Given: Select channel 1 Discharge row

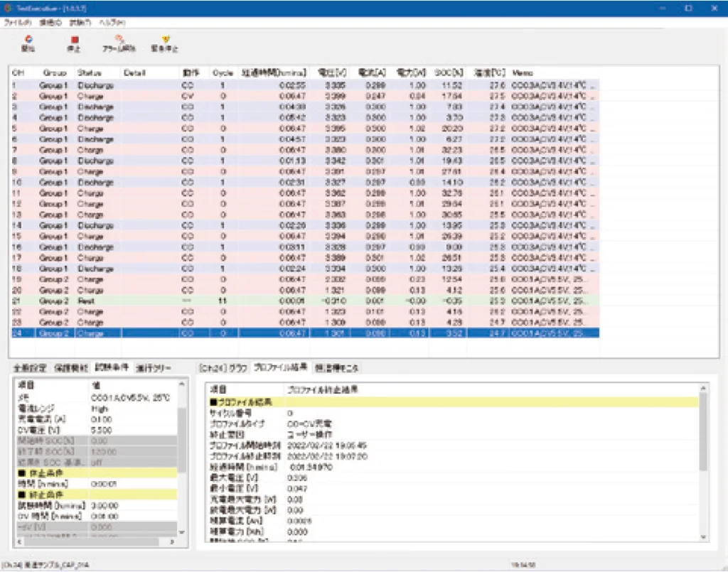Looking at the screenshot, I should point(95,85).
